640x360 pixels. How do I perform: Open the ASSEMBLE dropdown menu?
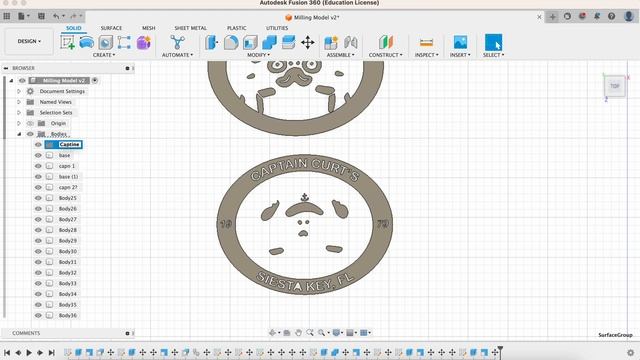341,55
